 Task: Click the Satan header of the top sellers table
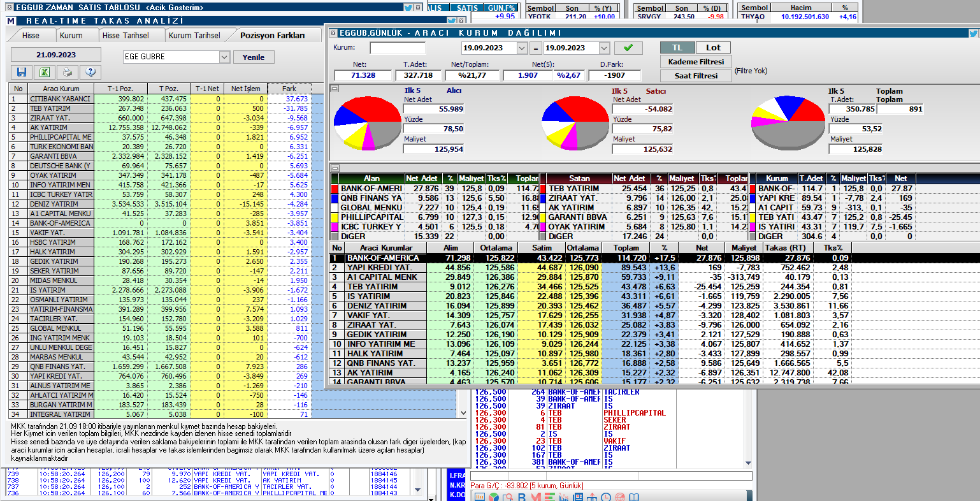point(579,178)
